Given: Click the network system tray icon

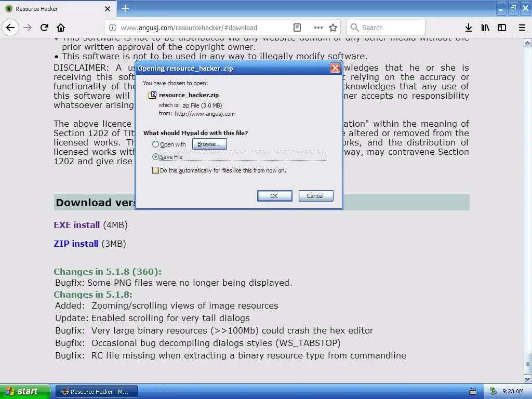Looking at the screenshot, I should coord(494,391).
